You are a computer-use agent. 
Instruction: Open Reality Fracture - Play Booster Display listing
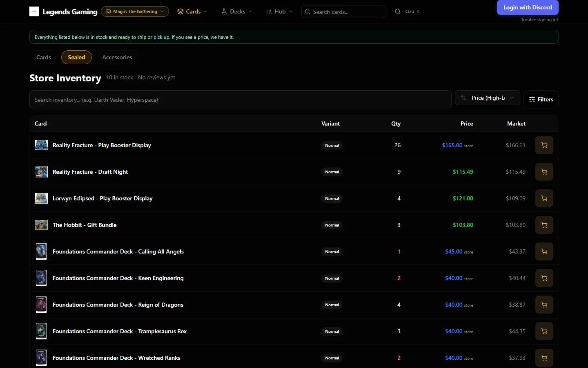[x=102, y=145]
